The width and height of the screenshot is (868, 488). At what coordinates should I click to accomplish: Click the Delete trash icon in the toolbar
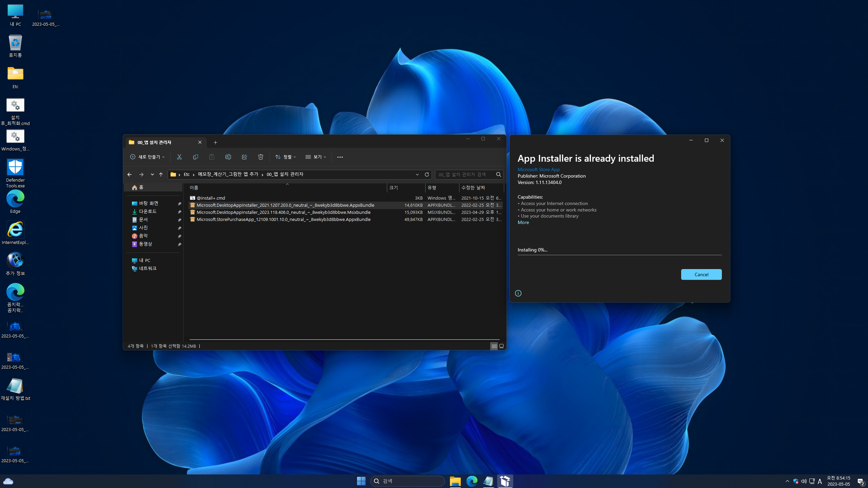click(x=260, y=157)
